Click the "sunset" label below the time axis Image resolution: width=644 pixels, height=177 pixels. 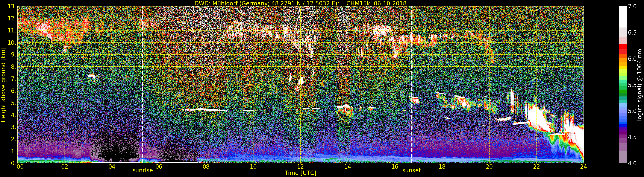tap(412, 171)
